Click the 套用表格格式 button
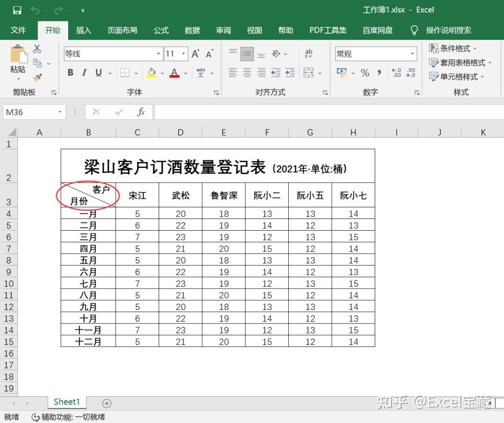This screenshot has width=504, height=423. (x=460, y=62)
